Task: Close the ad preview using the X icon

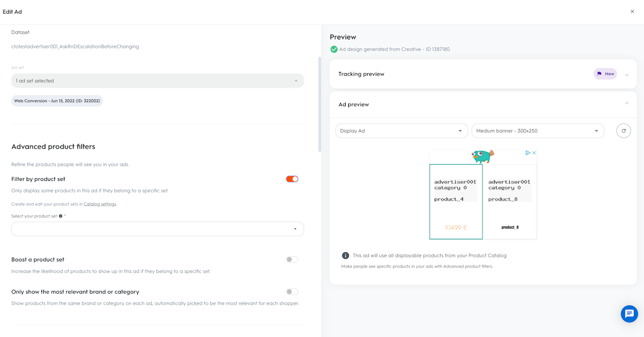Action: pos(534,153)
